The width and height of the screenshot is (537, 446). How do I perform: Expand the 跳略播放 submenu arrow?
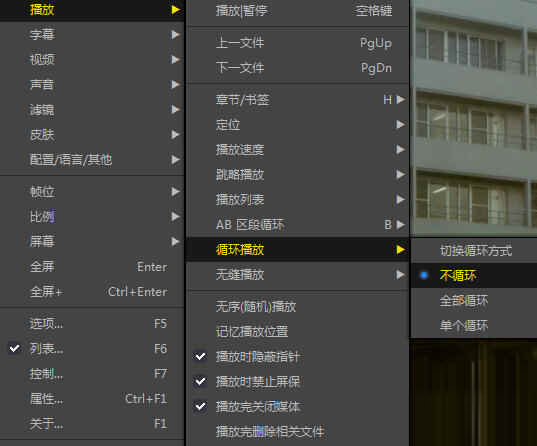[x=400, y=174]
